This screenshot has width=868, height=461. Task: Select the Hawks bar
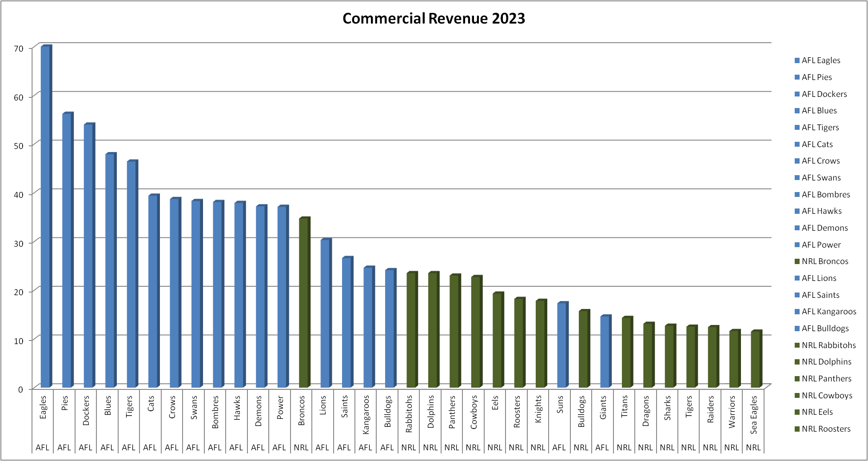[240, 294]
